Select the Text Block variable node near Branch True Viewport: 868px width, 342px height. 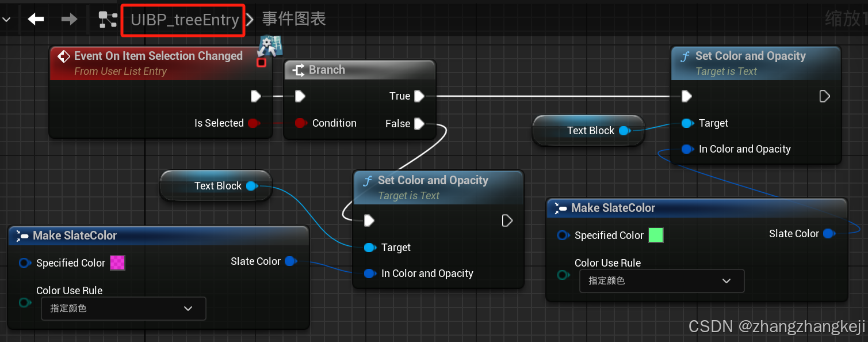tap(588, 131)
